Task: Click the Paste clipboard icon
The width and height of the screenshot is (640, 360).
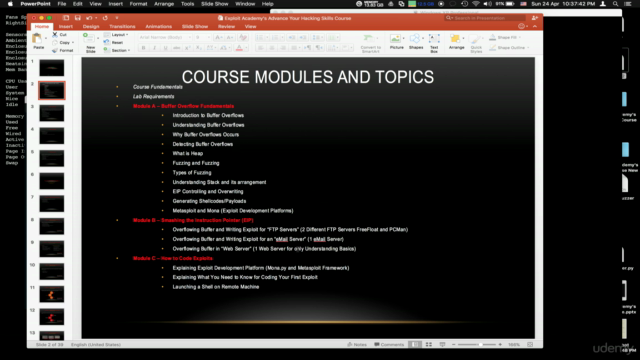Action: (x=37, y=39)
